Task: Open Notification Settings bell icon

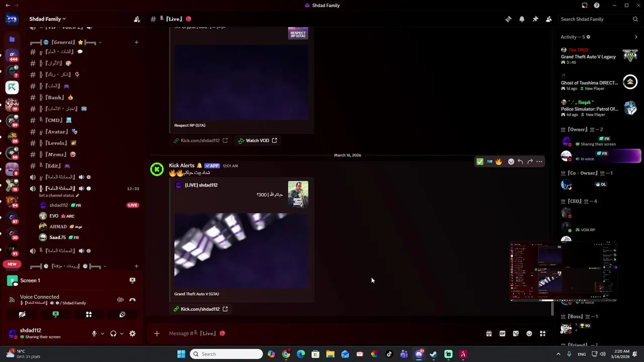Action: (522, 19)
